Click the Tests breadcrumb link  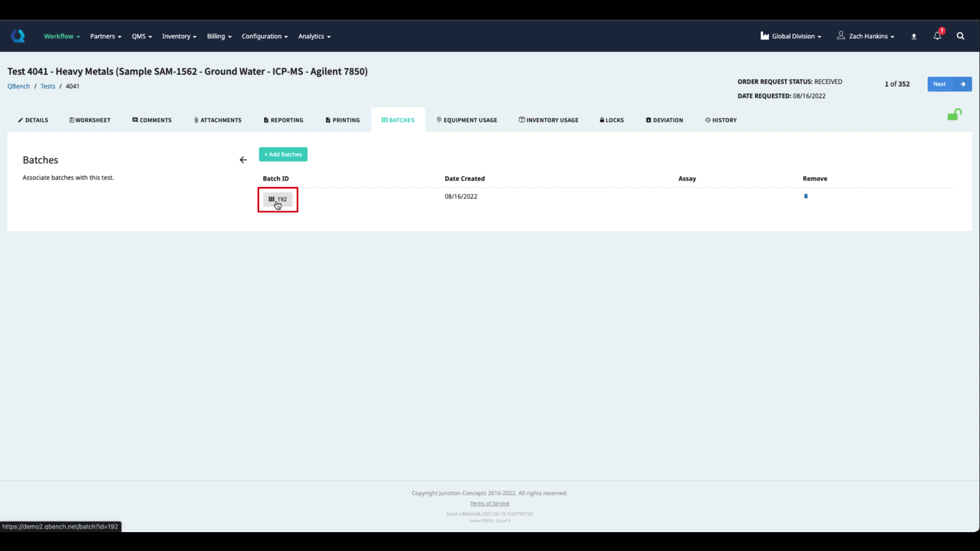coord(47,86)
